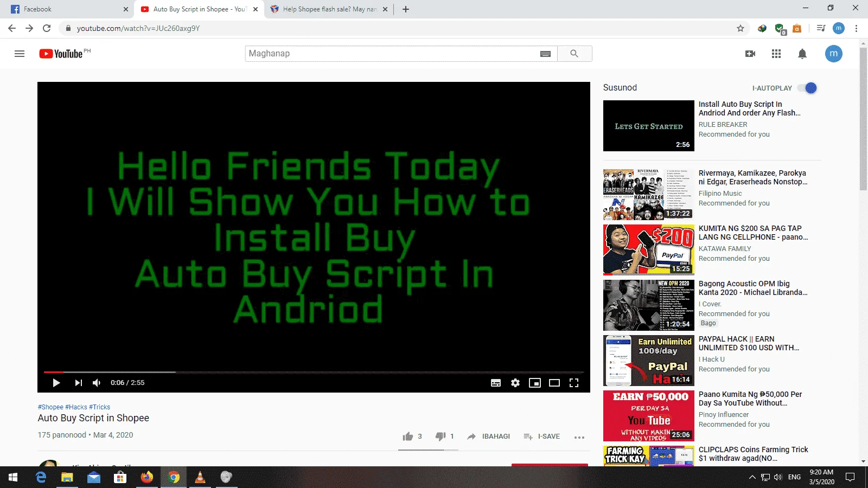Screen dimensions: 868x488
Task: Open CLIPCLAPS Coins Farming Trick video
Action: pyautogui.click(x=753, y=454)
